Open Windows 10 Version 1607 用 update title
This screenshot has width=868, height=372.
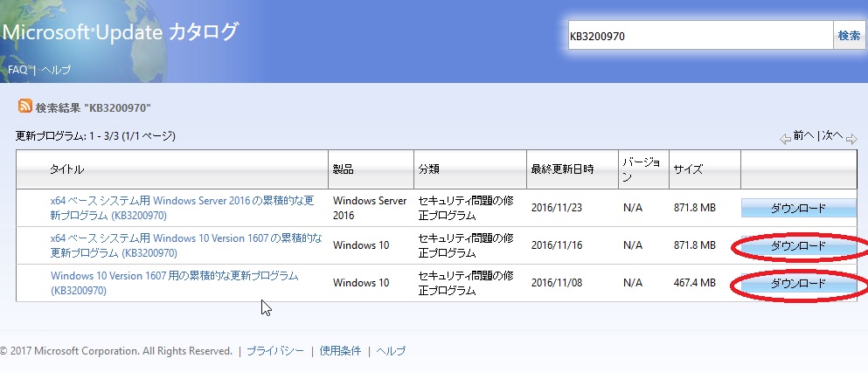(x=174, y=283)
